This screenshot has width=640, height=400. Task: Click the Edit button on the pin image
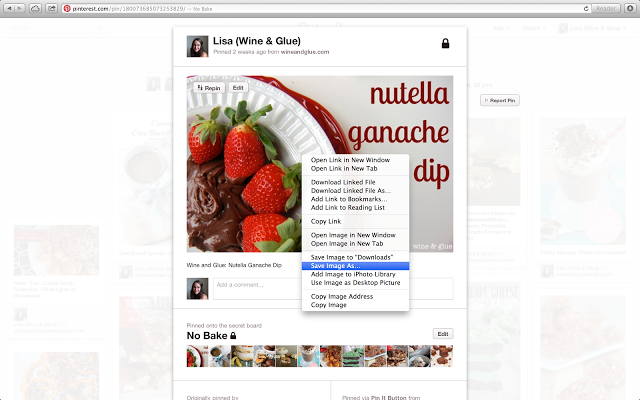click(238, 88)
